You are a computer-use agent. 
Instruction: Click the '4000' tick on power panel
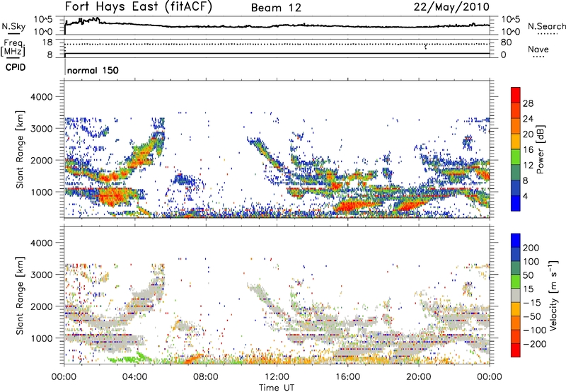[x=41, y=97]
